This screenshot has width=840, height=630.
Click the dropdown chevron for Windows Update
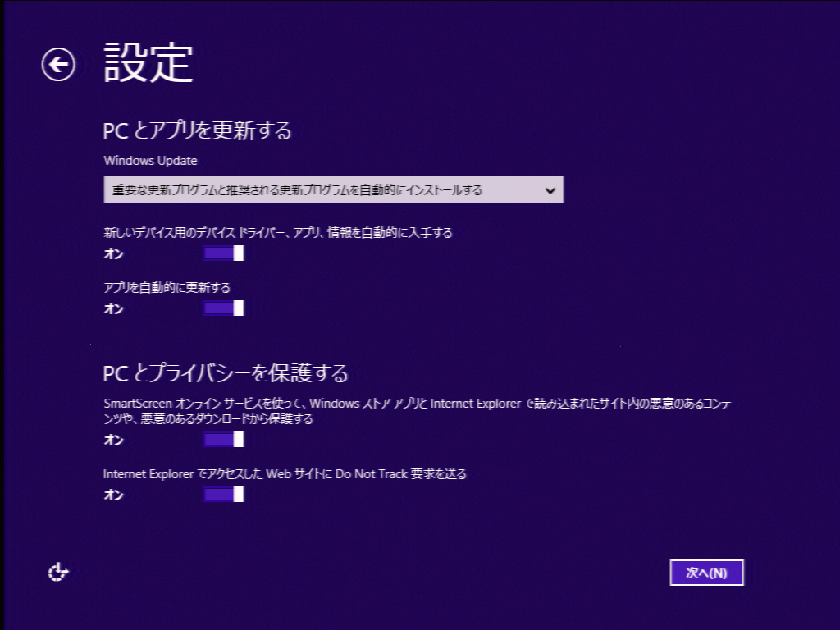(x=550, y=190)
